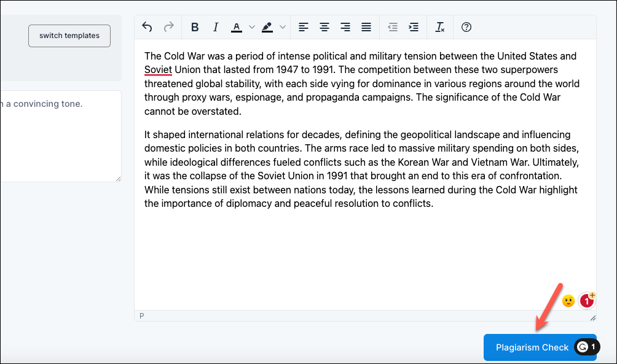Clear text formatting
This screenshot has width=617, height=364.
[x=439, y=27]
